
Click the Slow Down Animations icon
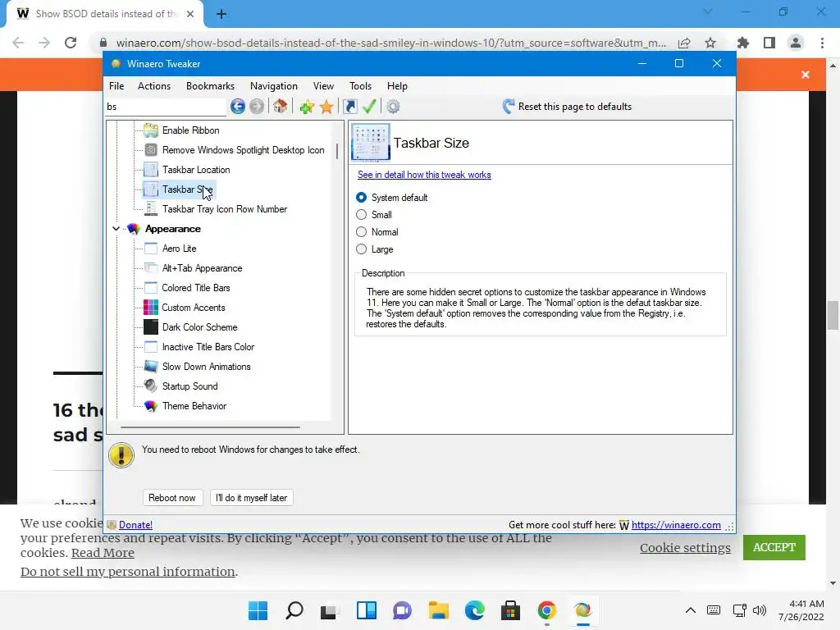point(151,367)
